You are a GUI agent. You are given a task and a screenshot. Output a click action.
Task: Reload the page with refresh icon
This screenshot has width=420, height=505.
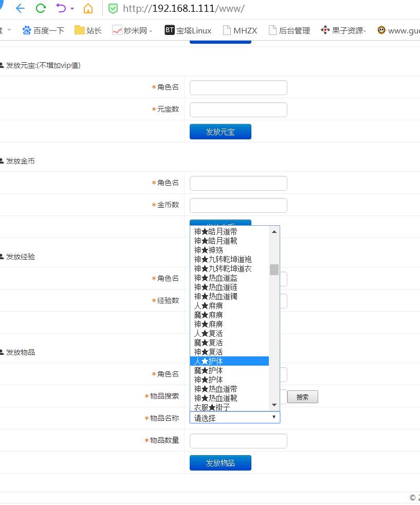[41, 8]
